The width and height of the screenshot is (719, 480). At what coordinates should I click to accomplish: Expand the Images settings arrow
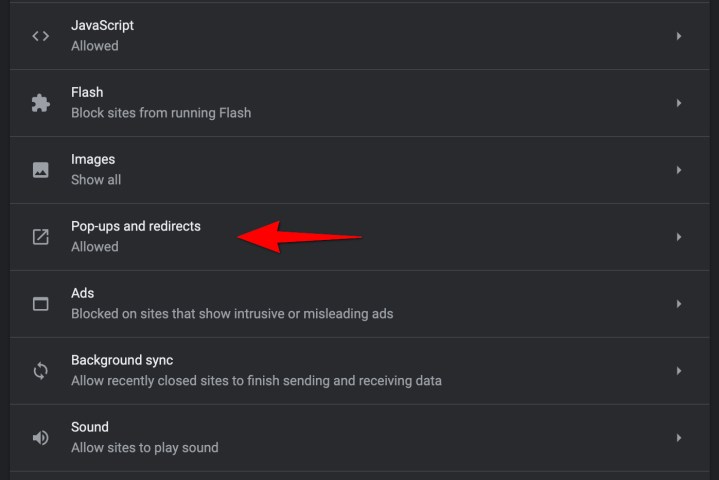coord(678,170)
